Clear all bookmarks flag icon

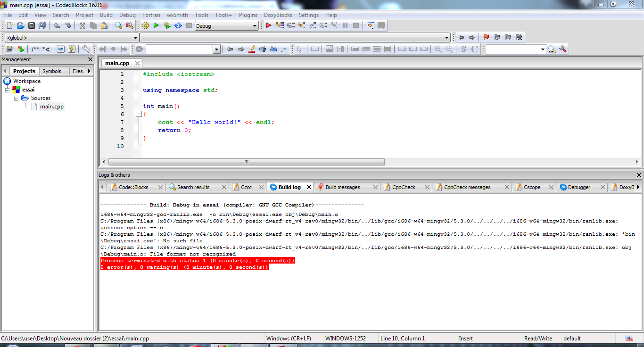(x=519, y=37)
